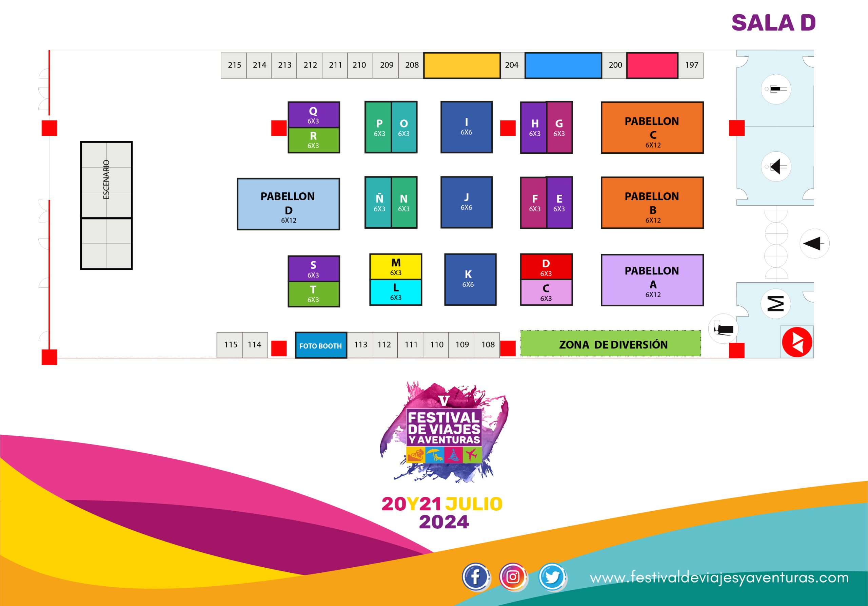Select stand Ñ 6X3
Screen dimensions: 868x606
point(378,202)
